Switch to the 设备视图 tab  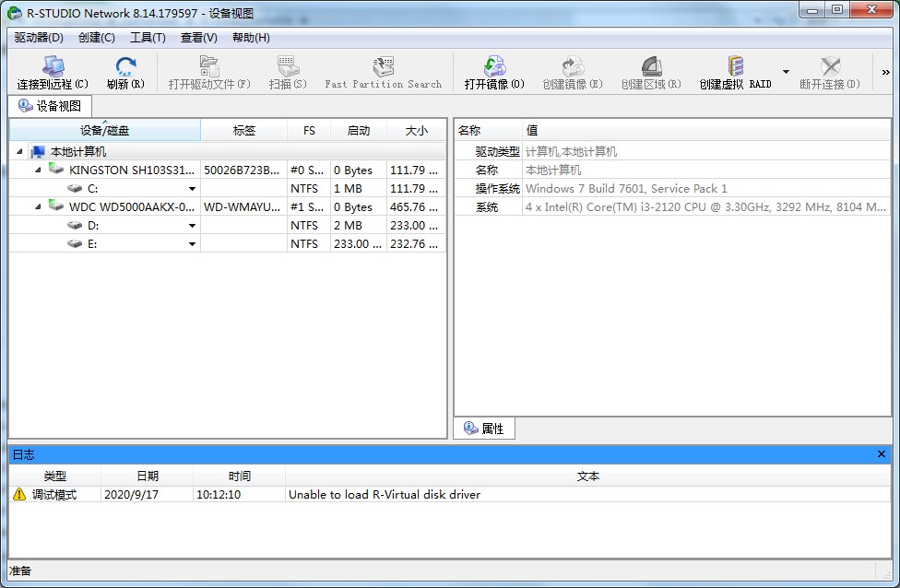50,106
